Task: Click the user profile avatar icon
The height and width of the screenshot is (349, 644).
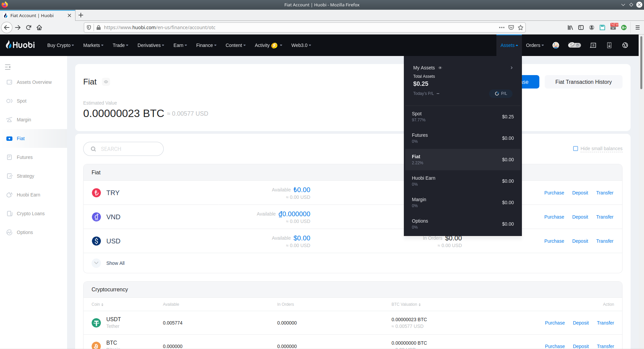Action: 556,45
